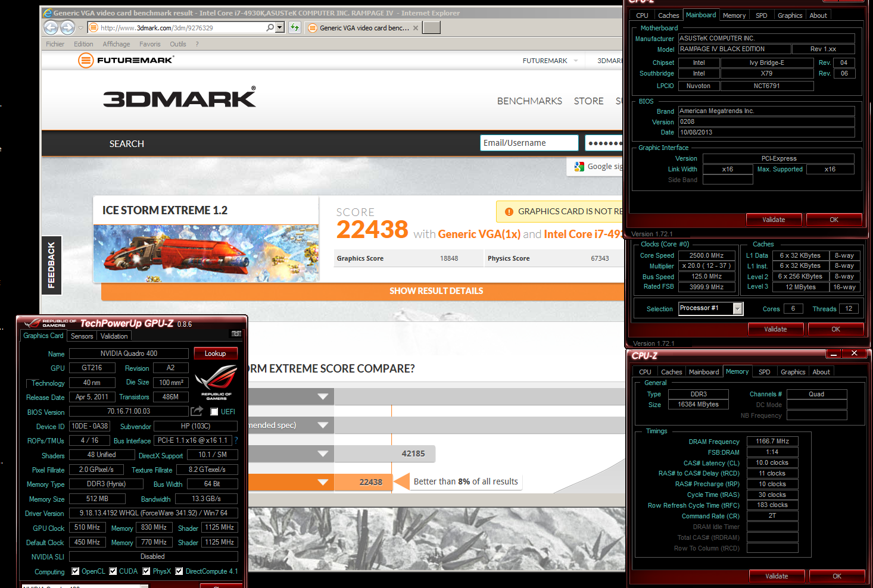Switch to GPU-Z Validation tab
873x588 pixels.
tap(114, 336)
